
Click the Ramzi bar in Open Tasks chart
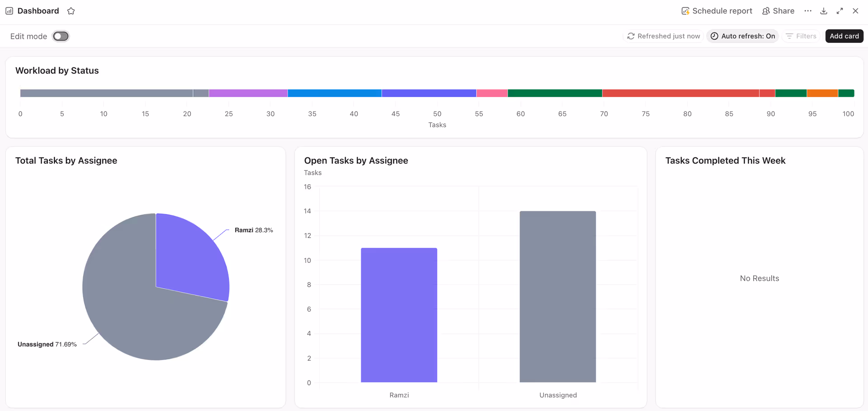[x=399, y=315]
